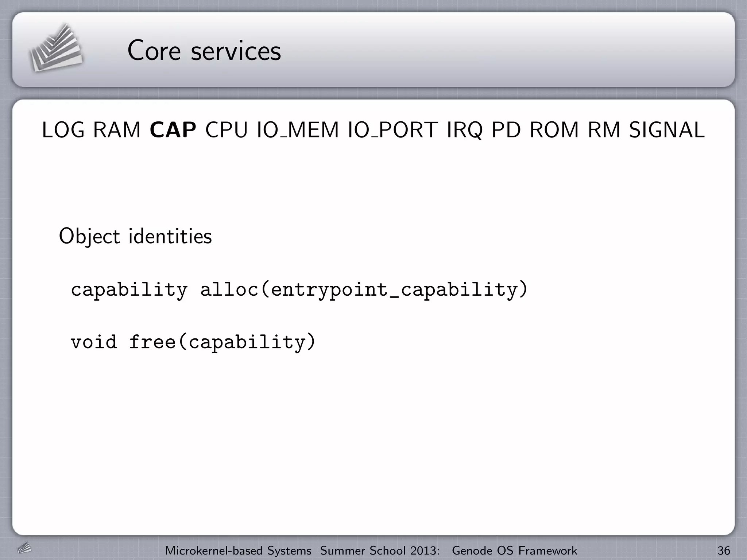Select the PD service label
The width and height of the screenshot is (747, 560).
point(506,130)
